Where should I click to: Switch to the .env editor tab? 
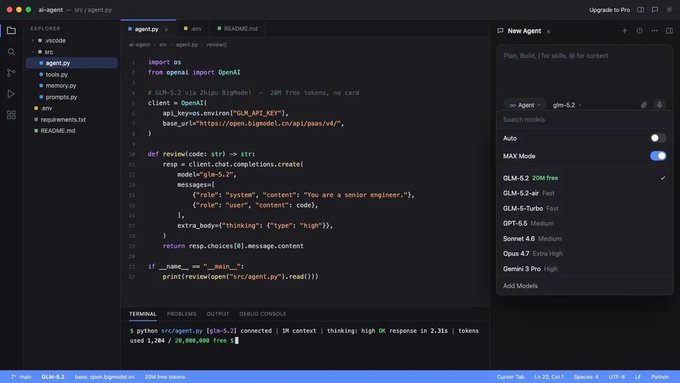[193, 29]
